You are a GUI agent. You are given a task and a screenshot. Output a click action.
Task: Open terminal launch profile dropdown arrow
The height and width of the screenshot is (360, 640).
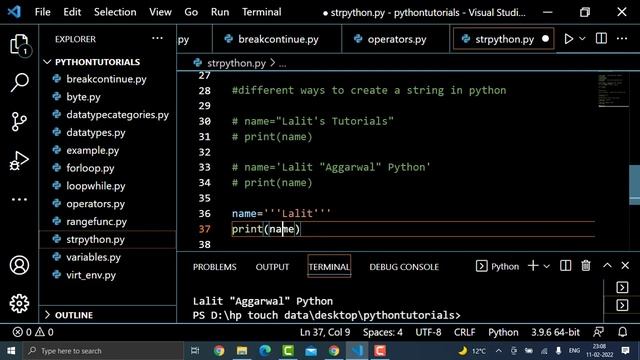tap(547, 266)
